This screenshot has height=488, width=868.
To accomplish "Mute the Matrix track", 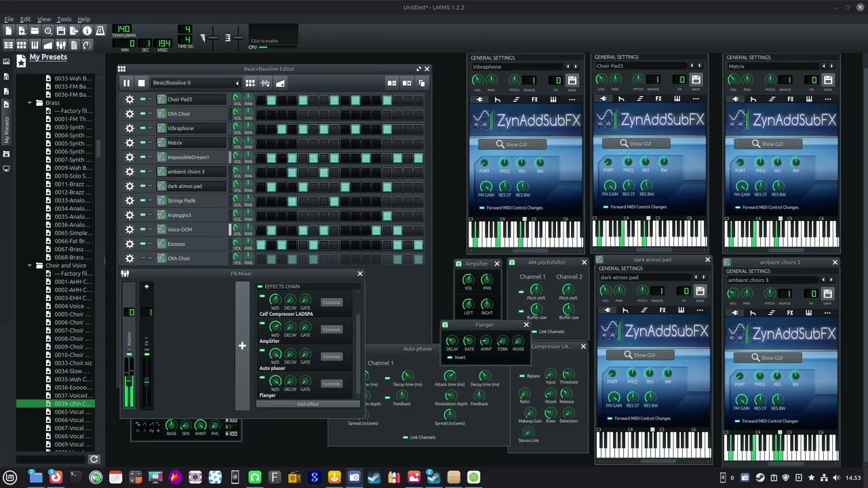I will [x=143, y=143].
